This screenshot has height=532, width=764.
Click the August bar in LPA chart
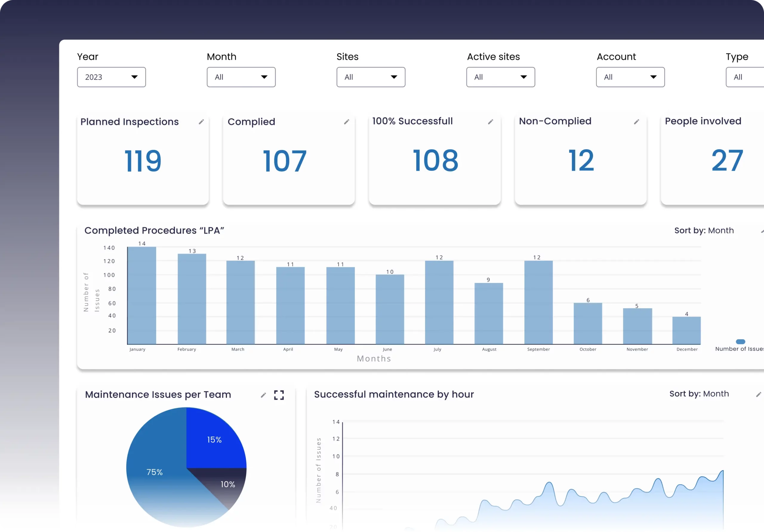point(489,313)
